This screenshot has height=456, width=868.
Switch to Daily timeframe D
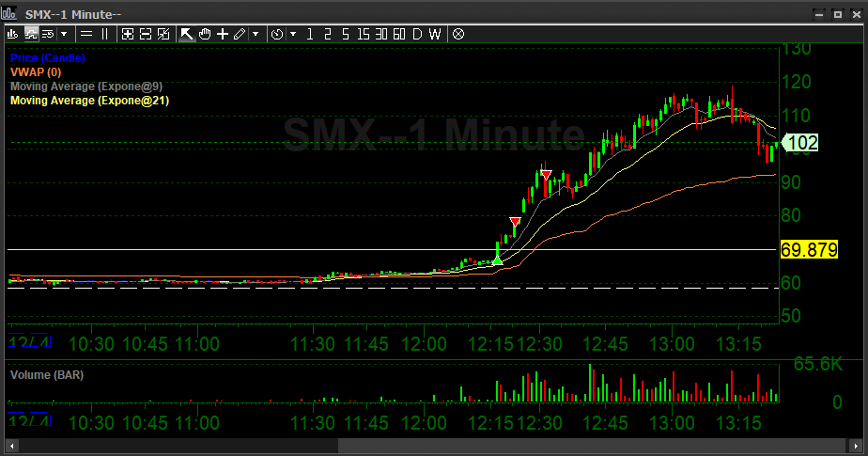(x=417, y=35)
